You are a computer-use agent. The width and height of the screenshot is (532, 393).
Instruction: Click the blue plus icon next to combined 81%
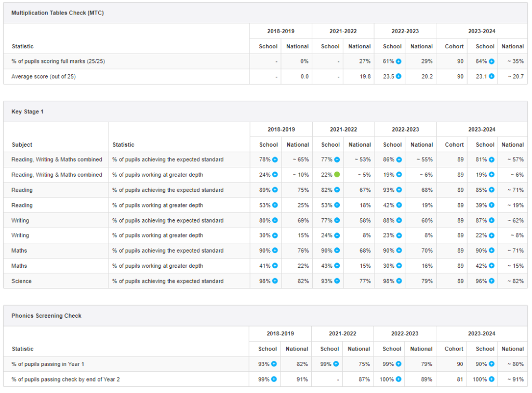[491, 160]
